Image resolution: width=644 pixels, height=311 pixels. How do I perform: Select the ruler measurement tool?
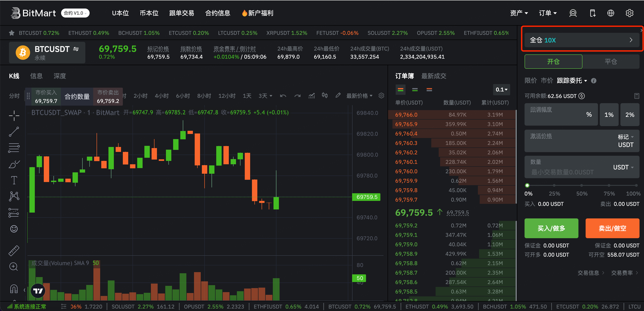click(x=14, y=250)
